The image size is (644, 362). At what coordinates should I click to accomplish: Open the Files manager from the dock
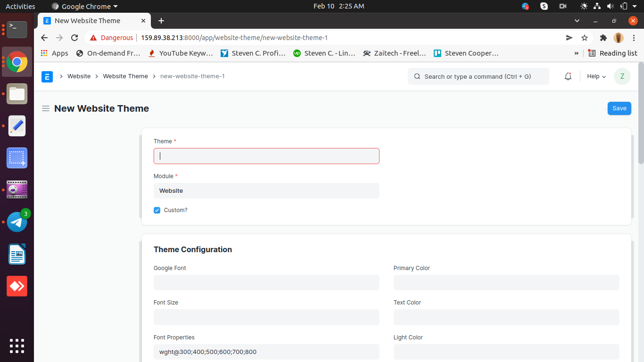pyautogui.click(x=17, y=94)
